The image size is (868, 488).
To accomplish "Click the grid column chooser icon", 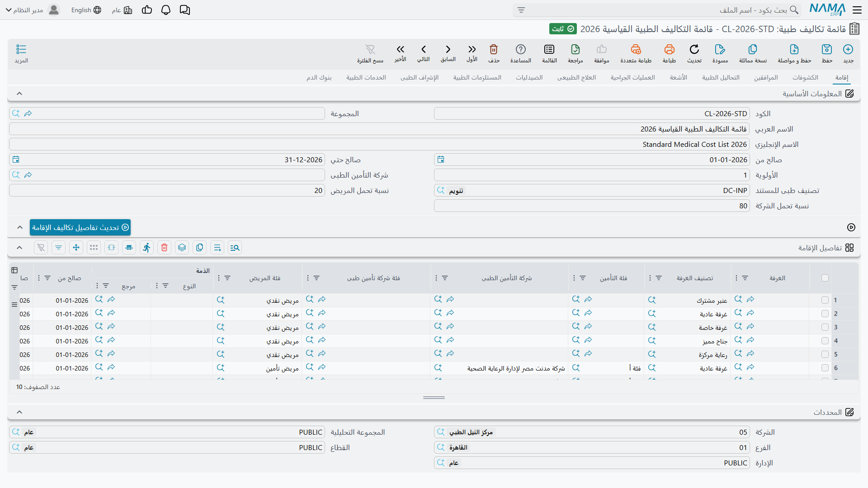I will click(x=14, y=270).
